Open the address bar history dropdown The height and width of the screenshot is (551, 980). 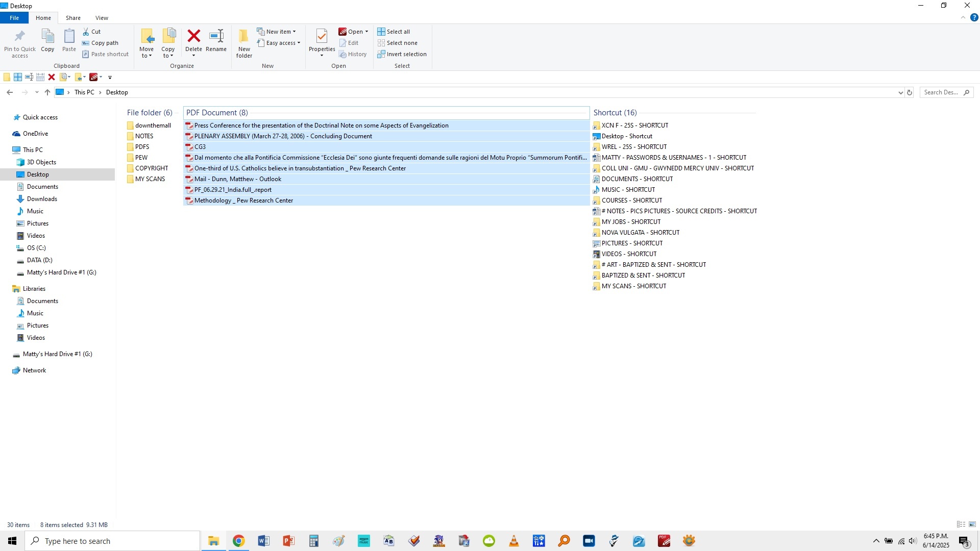(900, 92)
